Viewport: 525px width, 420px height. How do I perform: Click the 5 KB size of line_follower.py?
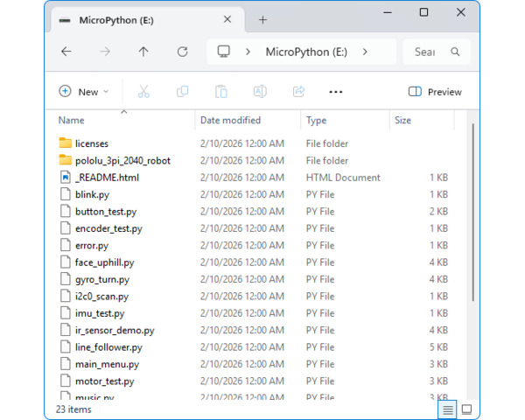(x=438, y=347)
